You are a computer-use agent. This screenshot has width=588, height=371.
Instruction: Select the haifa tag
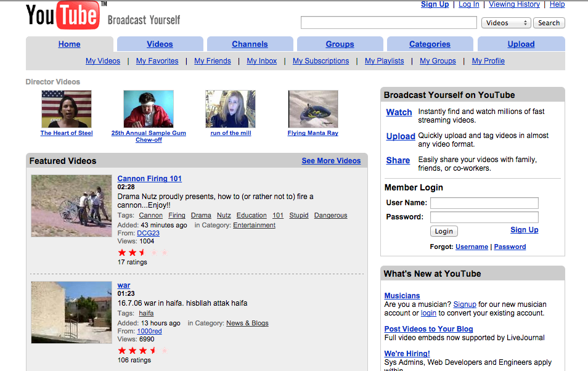[x=146, y=313]
